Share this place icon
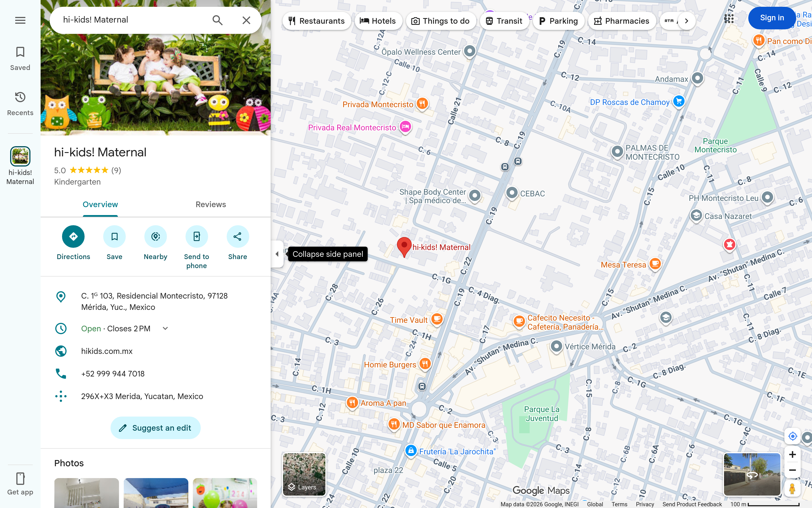812x508 pixels. 238,237
